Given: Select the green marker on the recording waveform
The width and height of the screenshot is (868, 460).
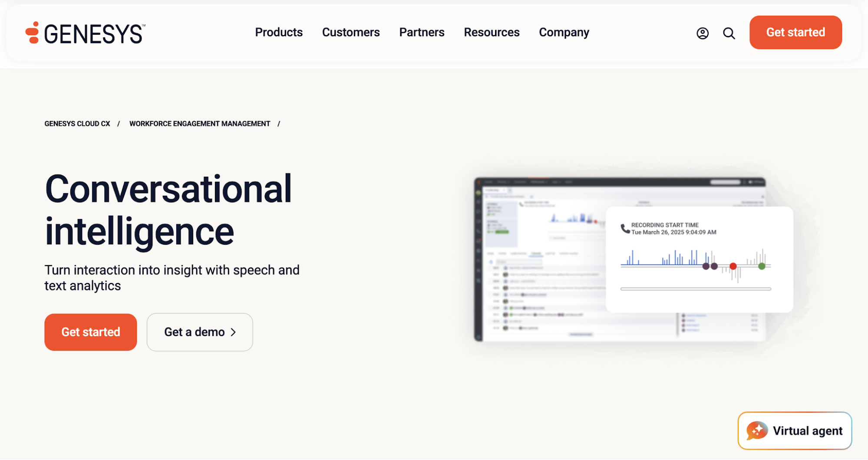Looking at the screenshot, I should (762, 266).
